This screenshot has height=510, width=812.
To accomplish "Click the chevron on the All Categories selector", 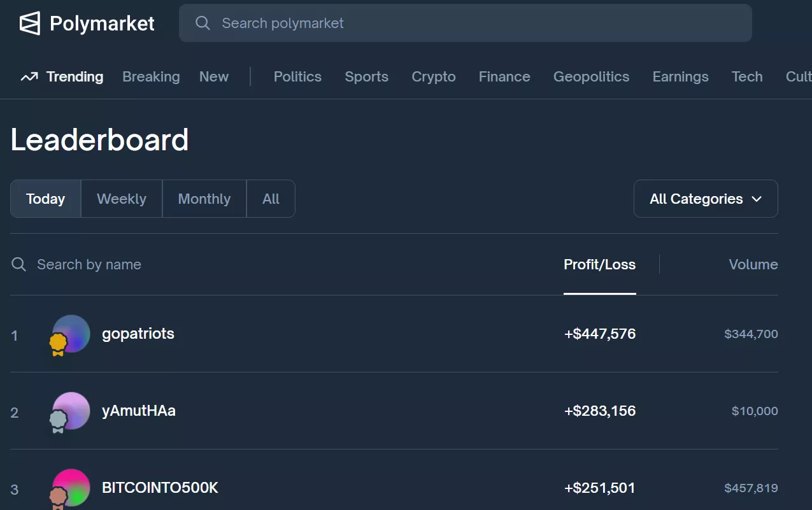I will [x=757, y=199].
